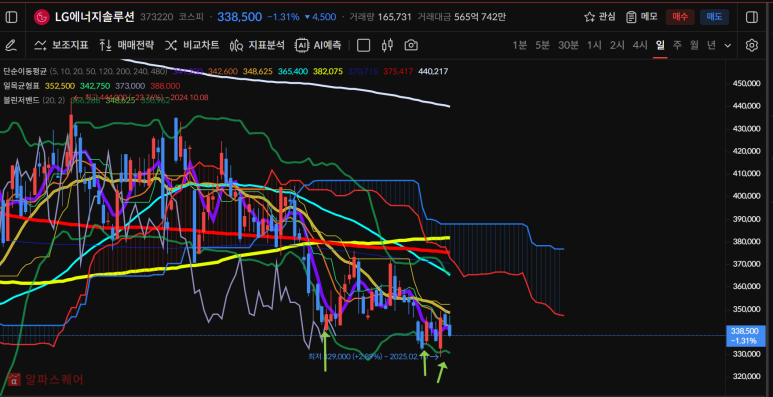This screenshot has height=397, width=773.
Task: Switch to 주 weekly timeframe
Action: tap(677, 45)
